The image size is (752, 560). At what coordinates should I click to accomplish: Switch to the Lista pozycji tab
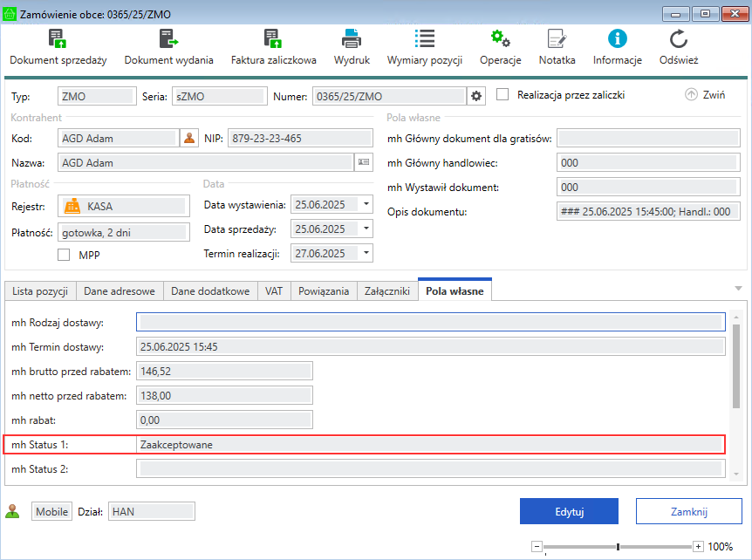40,291
